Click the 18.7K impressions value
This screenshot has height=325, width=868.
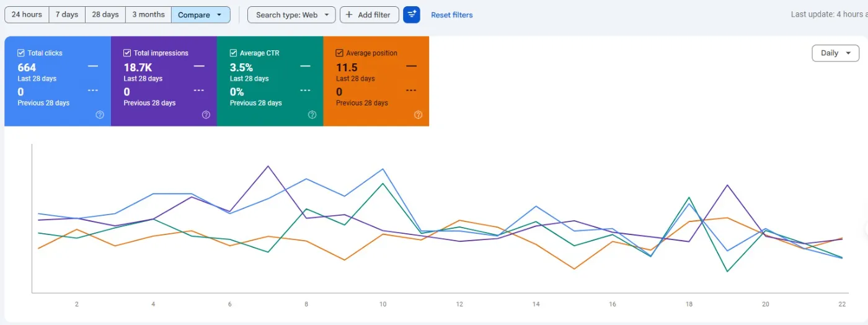click(x=138, y=68)
